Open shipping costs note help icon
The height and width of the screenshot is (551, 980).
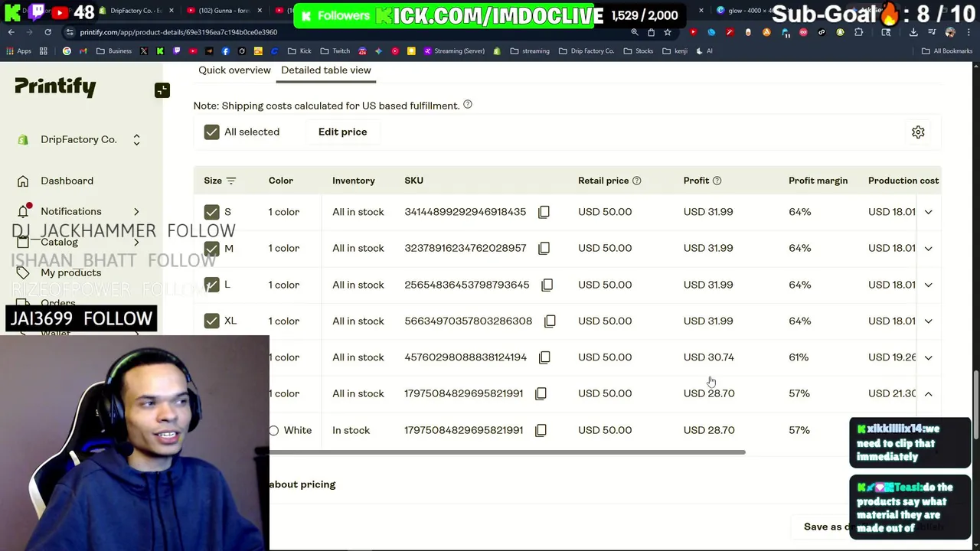pos(468,105)
